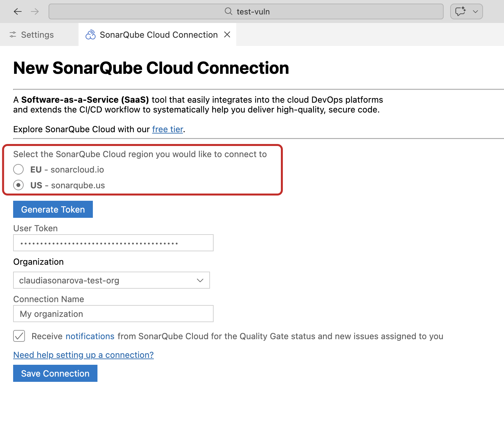Click the forward navigation arrow
The width and height of the screenshot is (504, 433).
pyautogui.click(x=34, y=11)
